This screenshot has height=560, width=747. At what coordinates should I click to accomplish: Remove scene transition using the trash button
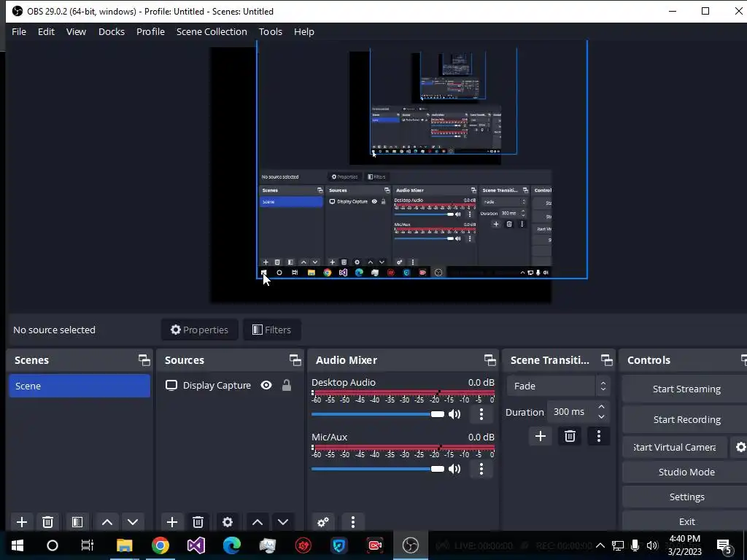point(570,436)
